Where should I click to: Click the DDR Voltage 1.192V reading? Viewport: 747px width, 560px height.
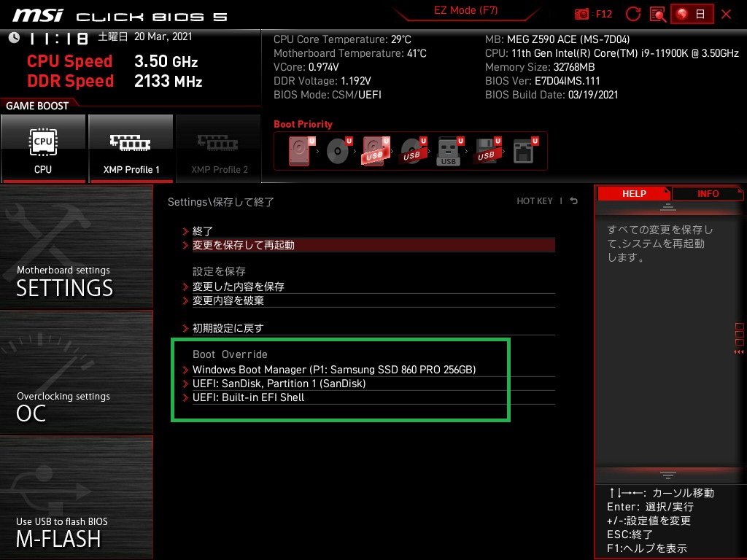coord(322,81)
